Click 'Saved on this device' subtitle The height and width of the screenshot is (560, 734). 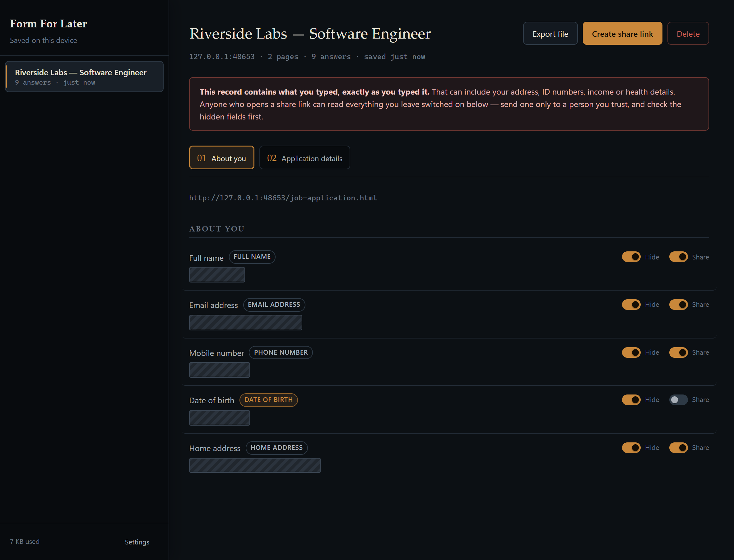click(43, 40)
